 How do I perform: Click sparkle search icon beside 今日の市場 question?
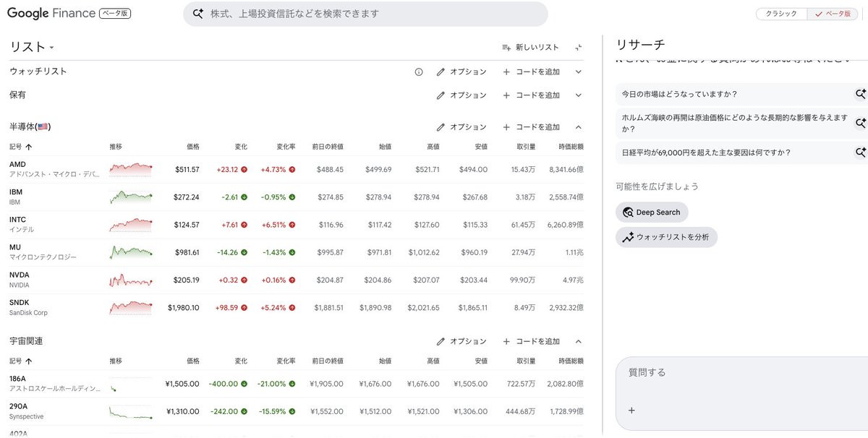[x=860, y=94]
